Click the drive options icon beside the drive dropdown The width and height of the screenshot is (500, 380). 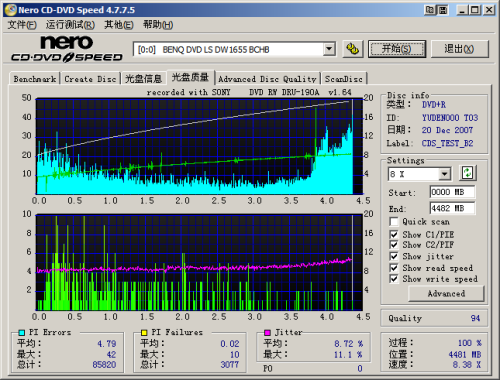click(353, 49)
